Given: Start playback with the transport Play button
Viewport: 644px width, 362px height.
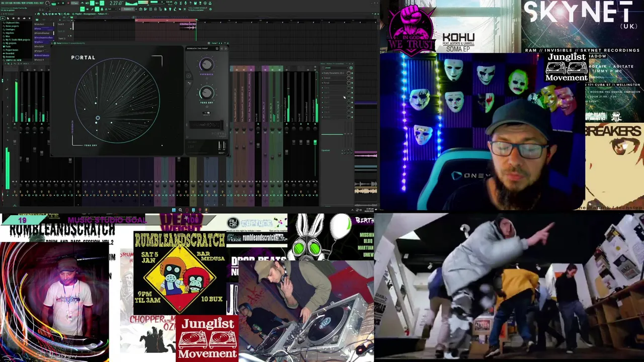Looking at the screenshot, I should pos(58,3).
